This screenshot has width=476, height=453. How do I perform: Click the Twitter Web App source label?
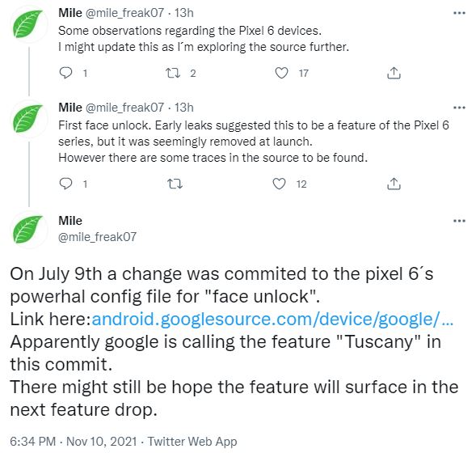click(x=192, y=441)
